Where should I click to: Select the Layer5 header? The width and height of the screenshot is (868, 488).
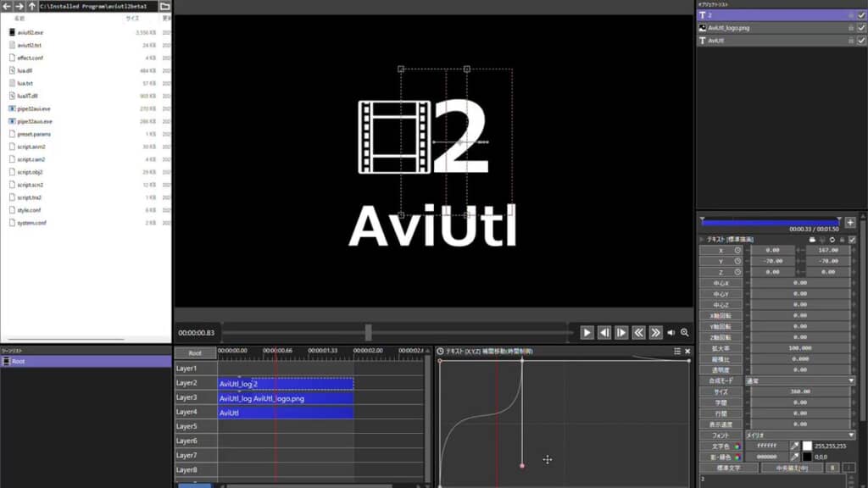196,426
